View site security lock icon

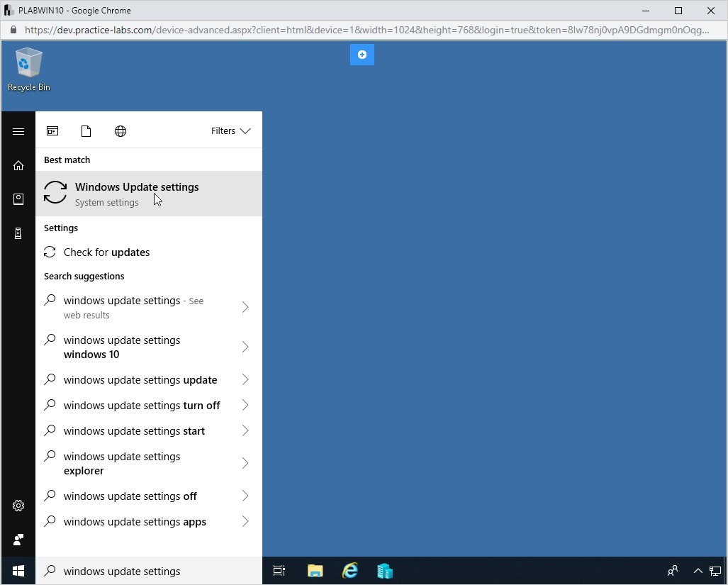13,30
